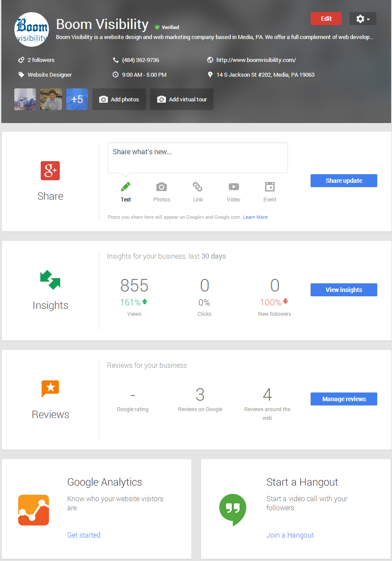This screenshot has height=561, width=392.
Task: Click the business description text
Action: click(x=214, y=37)
